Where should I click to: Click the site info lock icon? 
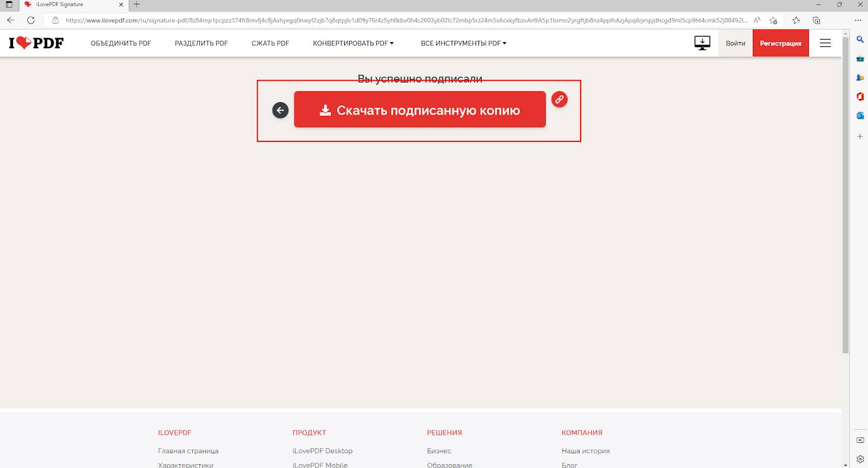pyautogui.click(x=55, y=20)
